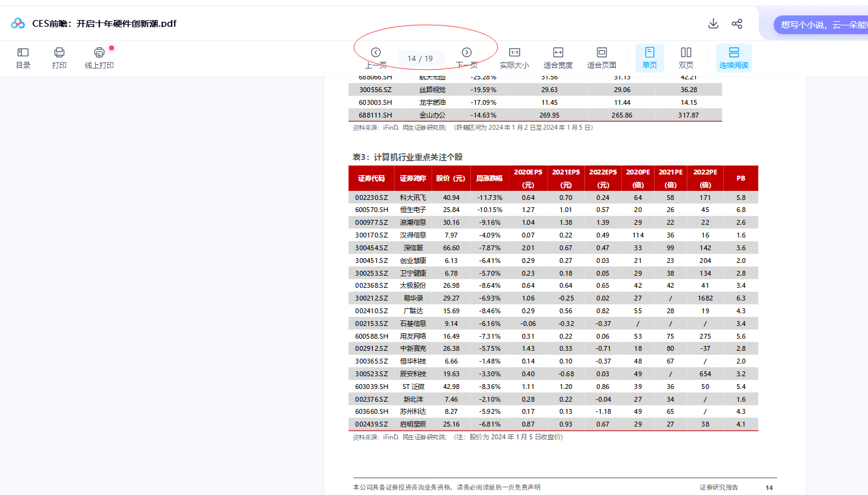
Task: Open the 目录 table of contents panel
Action: [x=23, y=58]
